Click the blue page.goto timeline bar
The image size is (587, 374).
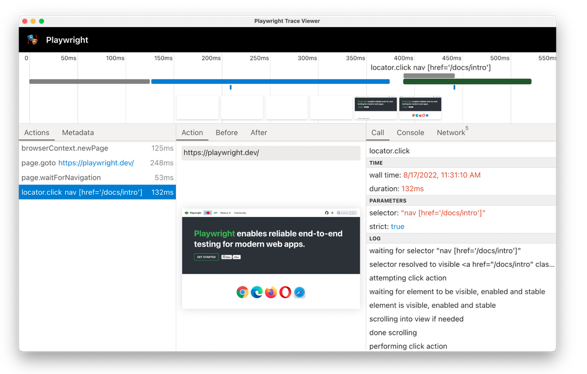(270, 81)
